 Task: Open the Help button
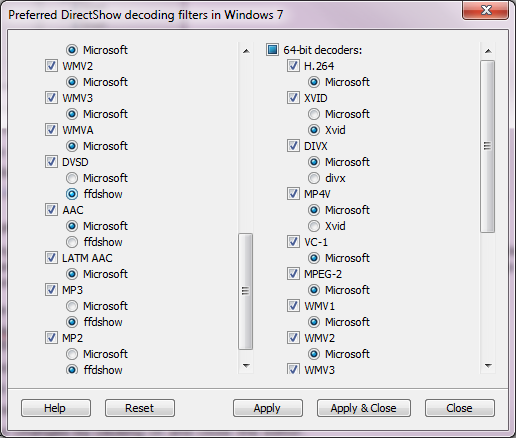(56, 408)
